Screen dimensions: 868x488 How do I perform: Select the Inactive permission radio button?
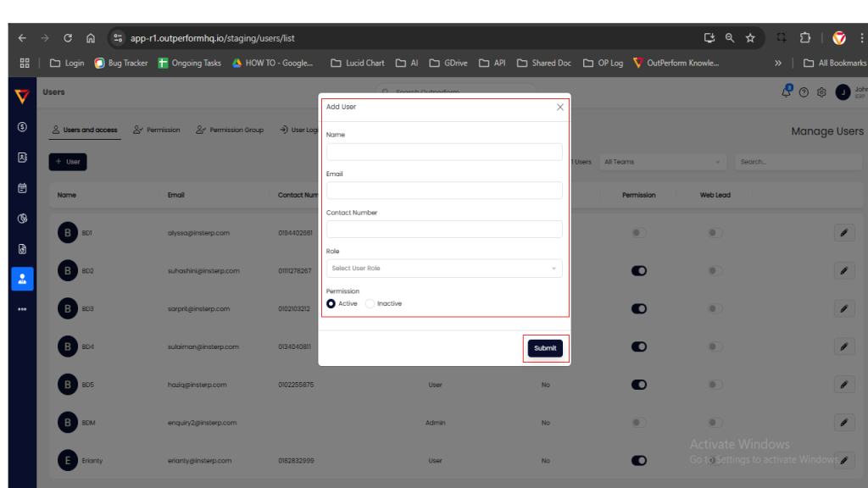click(x=370, y=303)
